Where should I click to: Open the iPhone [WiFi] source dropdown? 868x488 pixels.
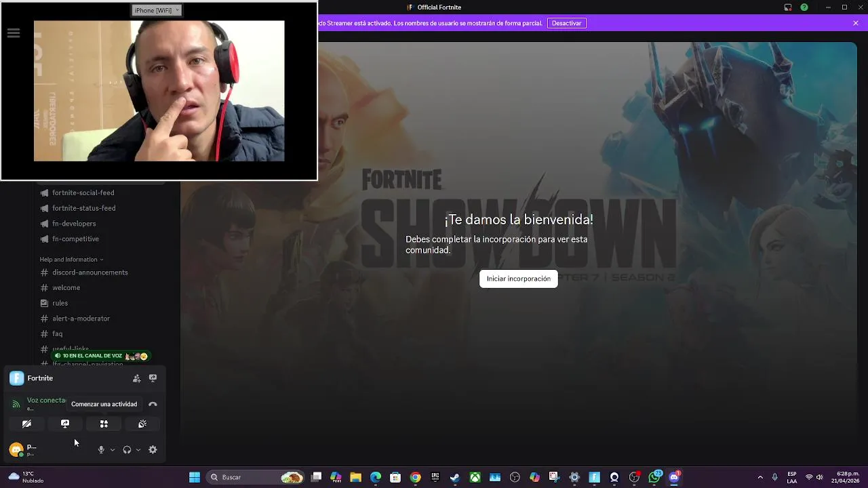click(x=157, y=10)
